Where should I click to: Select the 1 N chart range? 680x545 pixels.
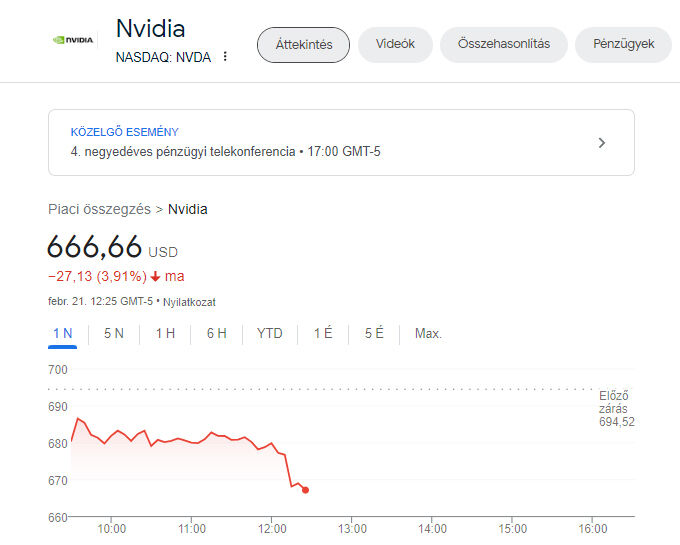(62, 333)
